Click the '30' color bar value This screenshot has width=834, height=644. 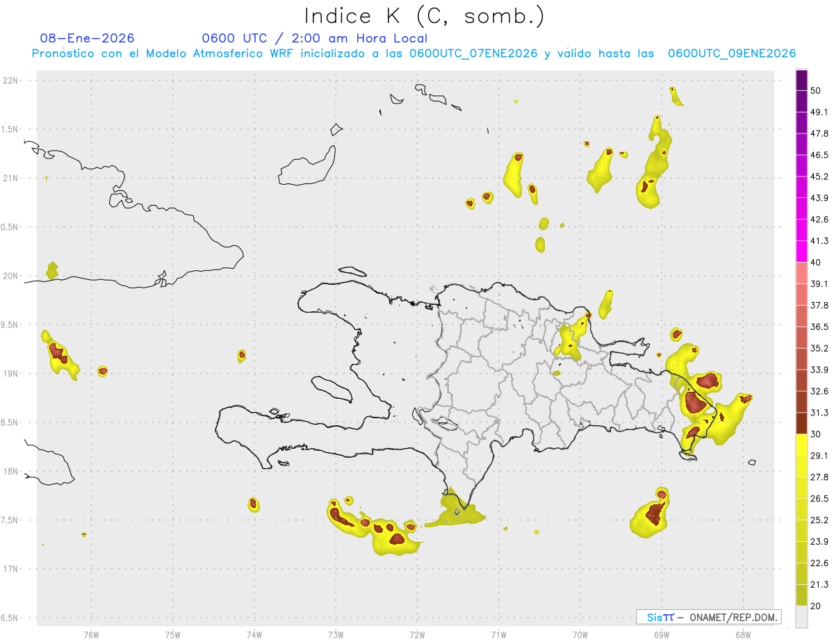815,434
